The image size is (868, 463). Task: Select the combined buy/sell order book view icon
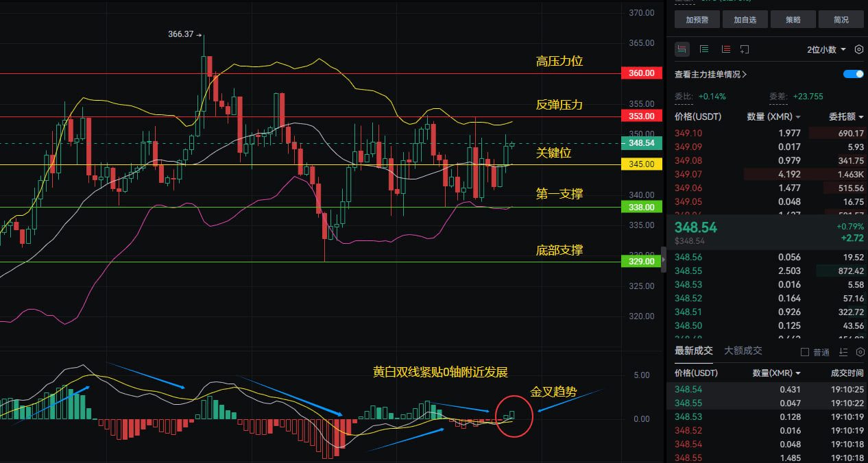coord(682,49)
